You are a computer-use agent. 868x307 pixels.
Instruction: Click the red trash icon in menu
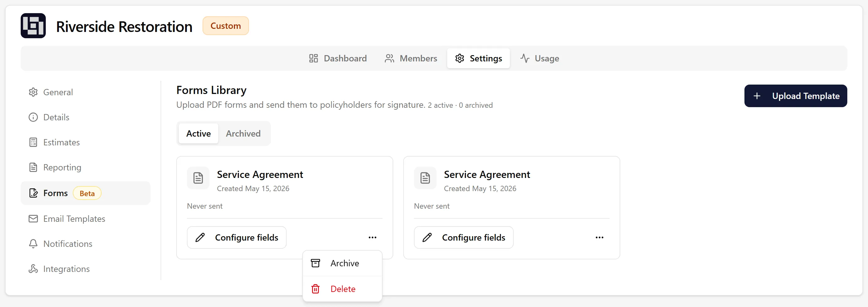(x=315, y=289)
